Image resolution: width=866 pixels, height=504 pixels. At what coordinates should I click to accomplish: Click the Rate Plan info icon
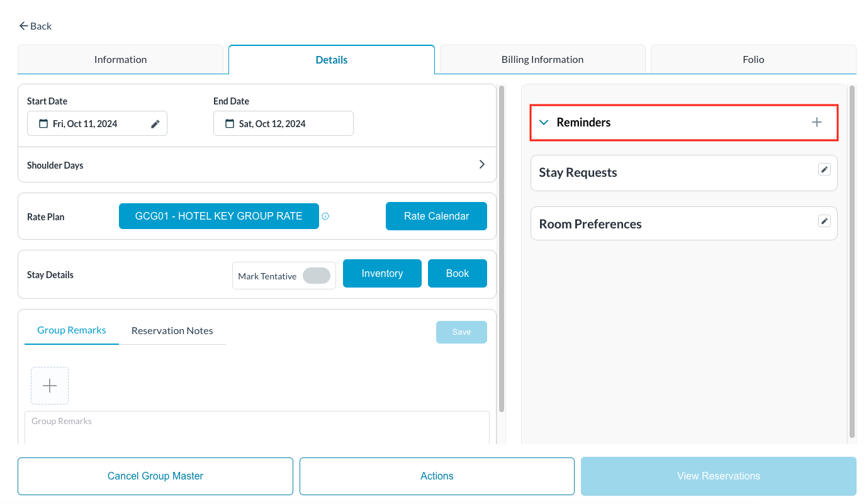(x=325, y=216)
